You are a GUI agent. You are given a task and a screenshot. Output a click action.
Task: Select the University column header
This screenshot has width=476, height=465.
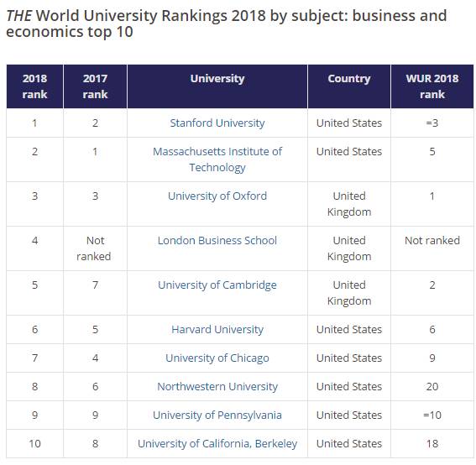(217, 86)
